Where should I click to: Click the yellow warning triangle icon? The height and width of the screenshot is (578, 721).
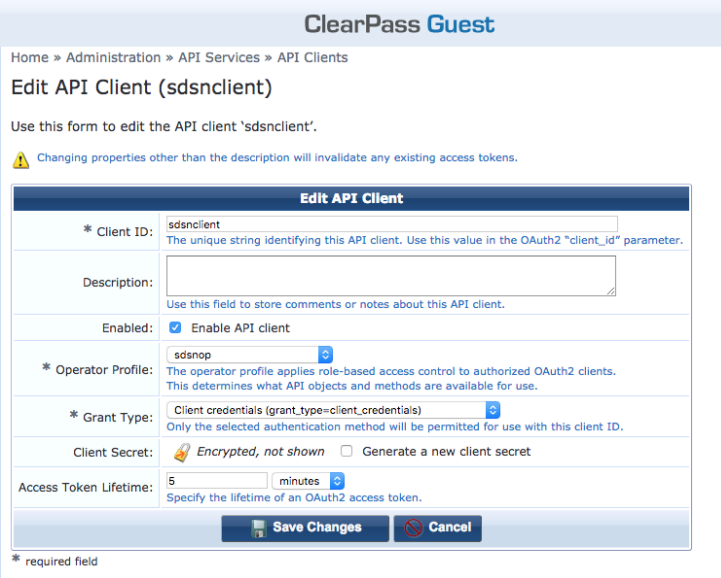point(20,159)
